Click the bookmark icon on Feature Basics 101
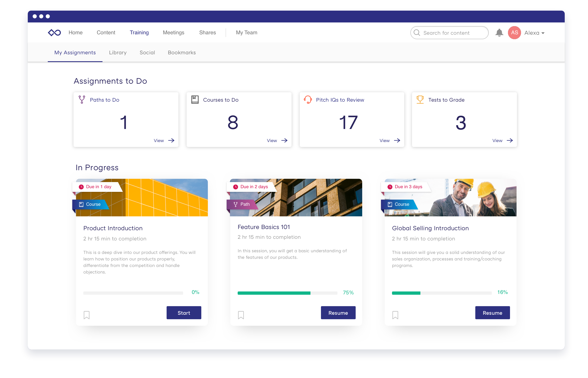The width and height of the screenshot is (588, 378). coord(241,315)
